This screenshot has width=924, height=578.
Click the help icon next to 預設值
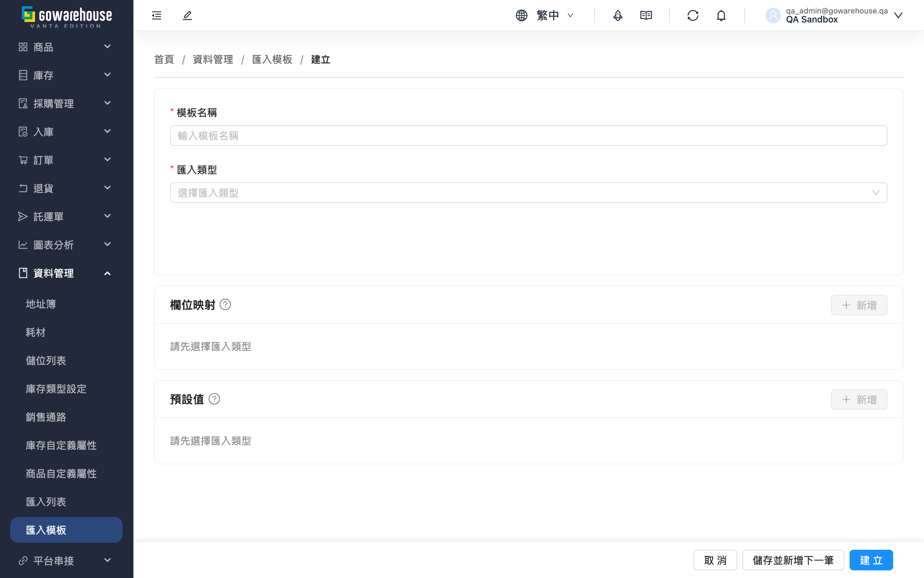[x=214, y=399]
